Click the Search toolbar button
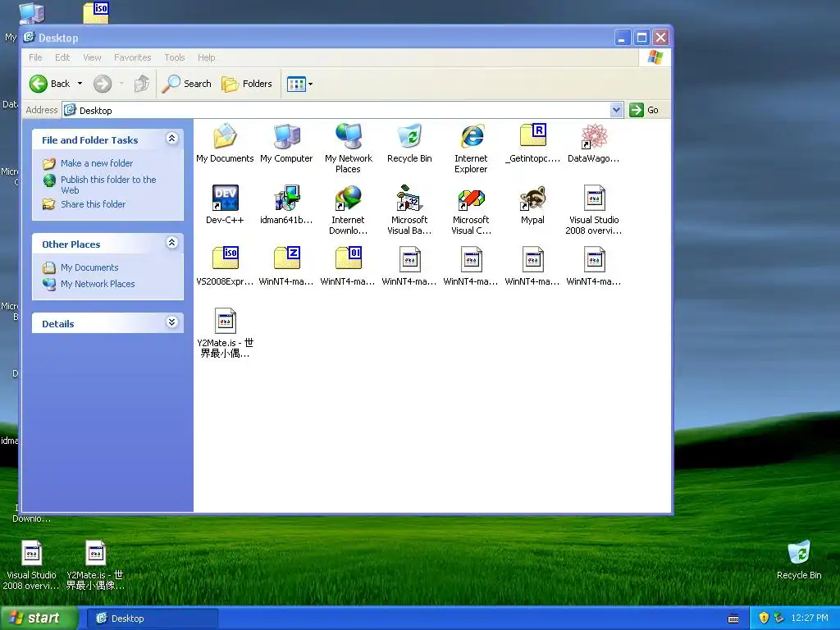Screen dimensions: 840x630 186,84
